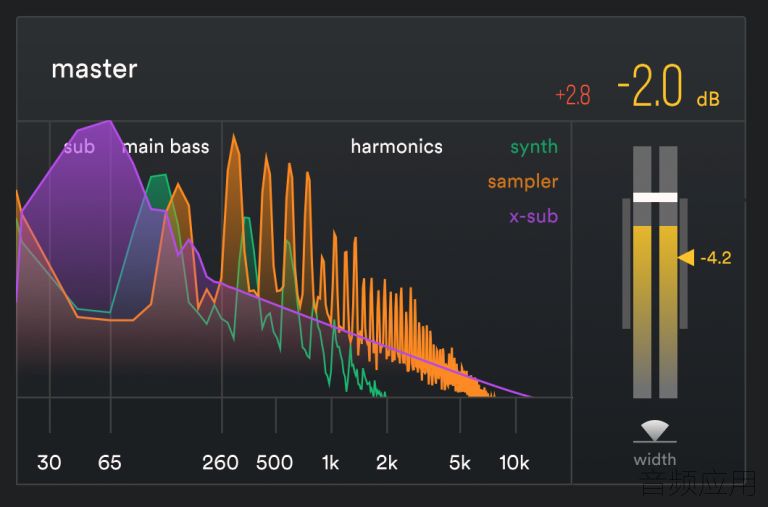
Task: Click the +2.8 peak value
Action: [x=573, y=95]
